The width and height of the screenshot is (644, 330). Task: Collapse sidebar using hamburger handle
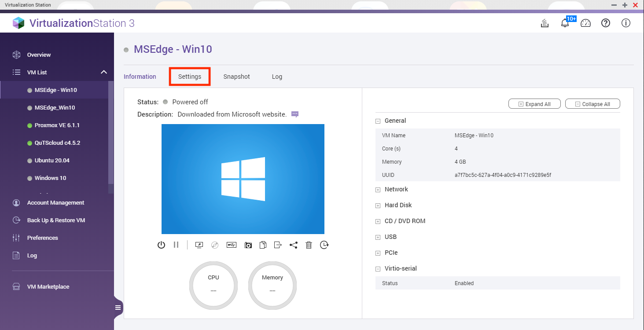[118, 308]
